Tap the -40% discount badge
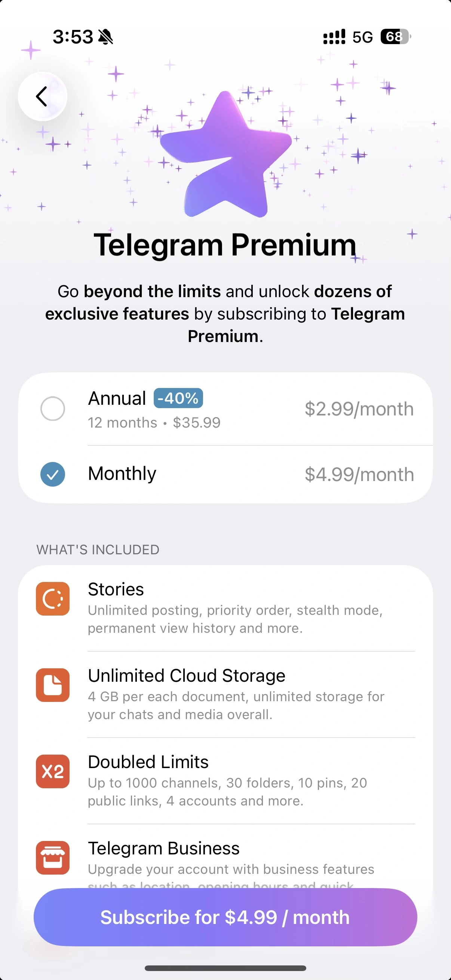This screenshot has width=451, height=980. [x=178, y=398]
